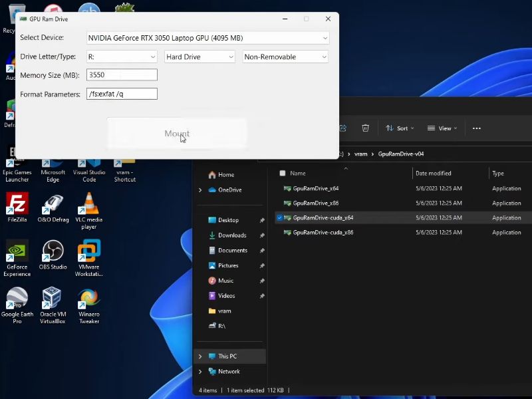
Task: Open the See more ellipsis menu
Action: (x=476, y=128)
